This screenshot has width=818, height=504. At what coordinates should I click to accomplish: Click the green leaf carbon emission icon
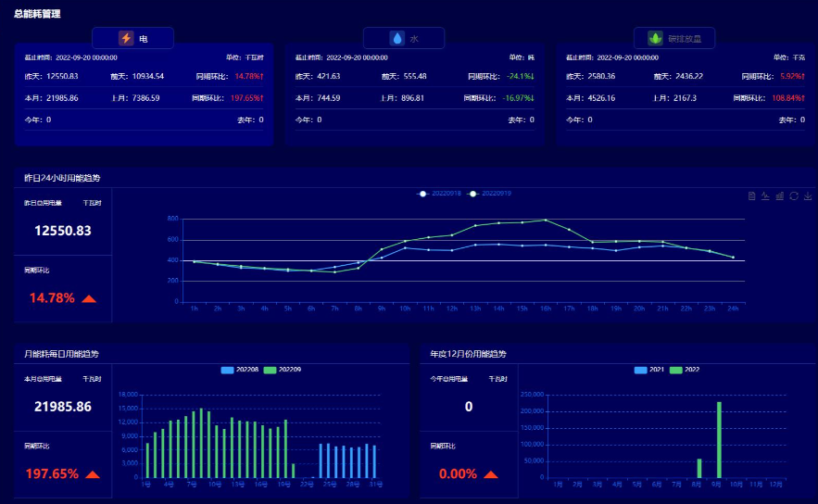(655, 39)
